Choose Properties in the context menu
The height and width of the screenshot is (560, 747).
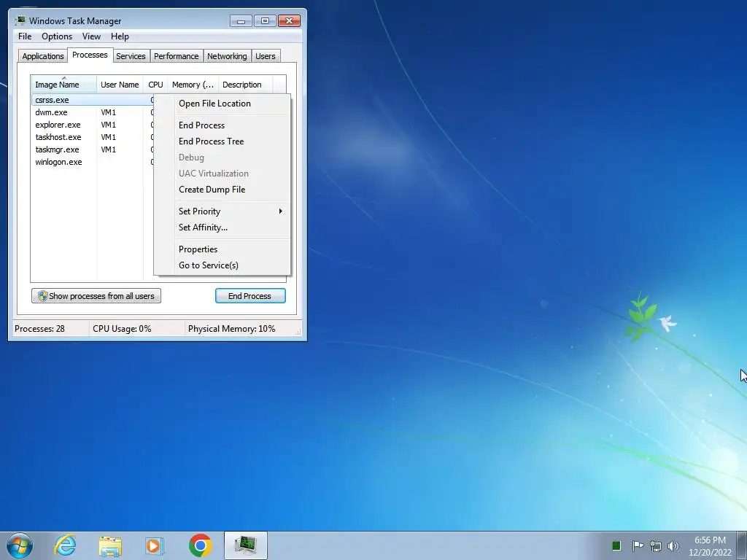click(x=222, y=249)
